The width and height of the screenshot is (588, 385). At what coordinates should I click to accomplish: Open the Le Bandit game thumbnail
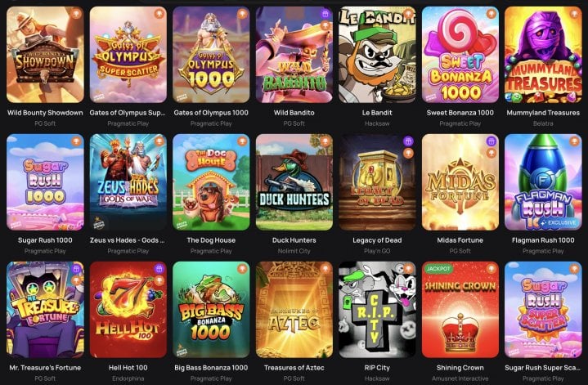[377, 55]
